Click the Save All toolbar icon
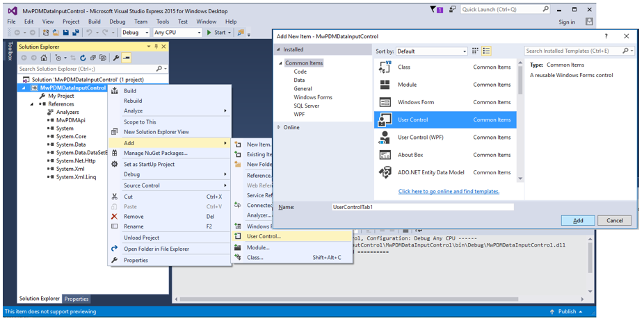The width and height of the screenshot is (644, 323). point(76,33)
